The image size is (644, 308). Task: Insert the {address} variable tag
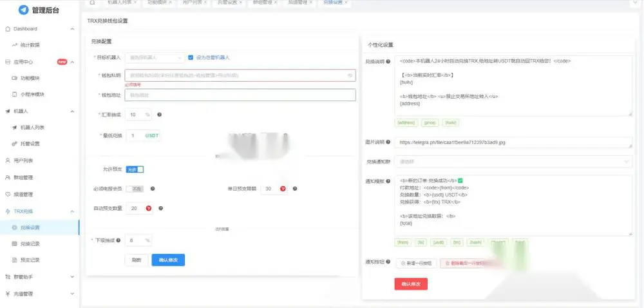(x=406, y=123)
